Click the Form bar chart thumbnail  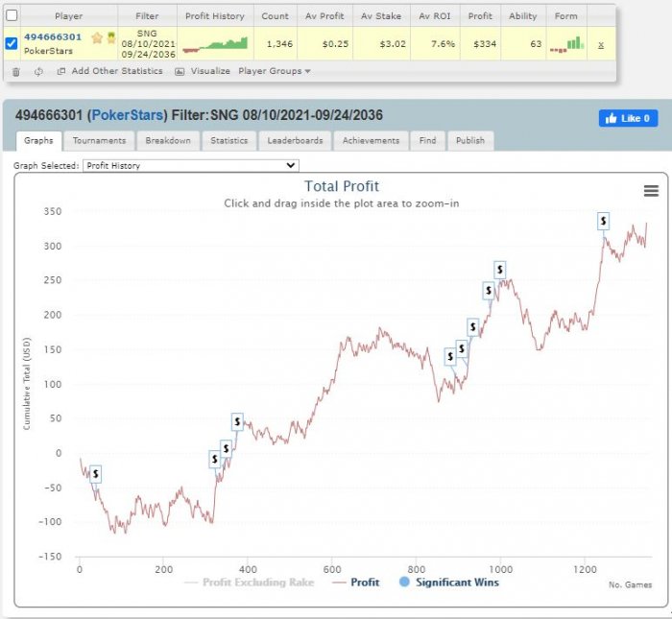[x=566, y=44]
